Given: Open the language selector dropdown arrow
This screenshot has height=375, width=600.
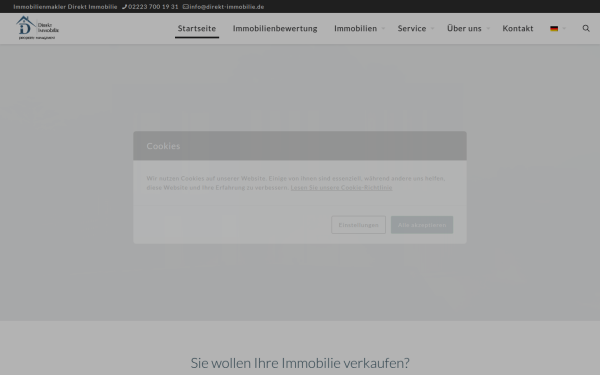Looking at the screenshot, I should 564,29.
